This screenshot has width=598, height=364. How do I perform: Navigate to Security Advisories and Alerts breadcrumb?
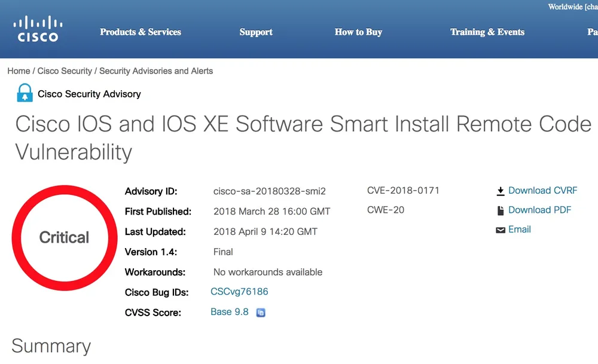pyautogui.click(x=156, y=71)
